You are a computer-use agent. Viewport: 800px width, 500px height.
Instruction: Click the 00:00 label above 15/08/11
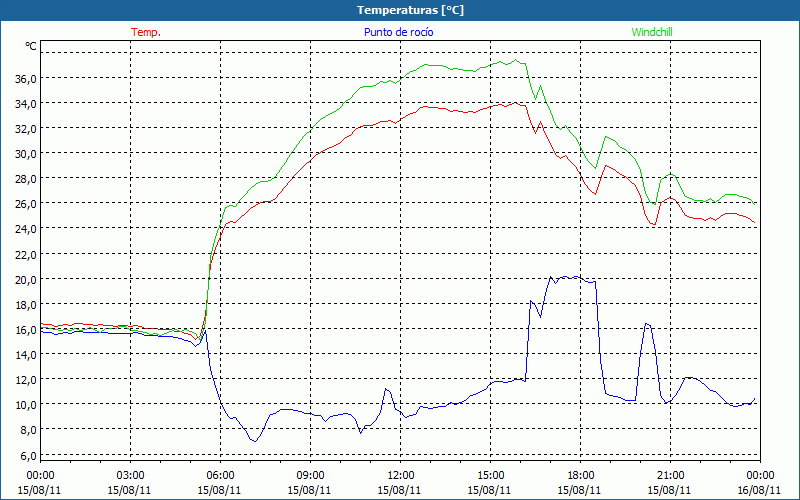point(40,476)
